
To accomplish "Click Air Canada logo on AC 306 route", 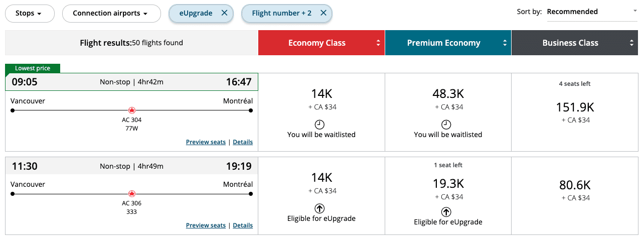I will pos(132,193).
